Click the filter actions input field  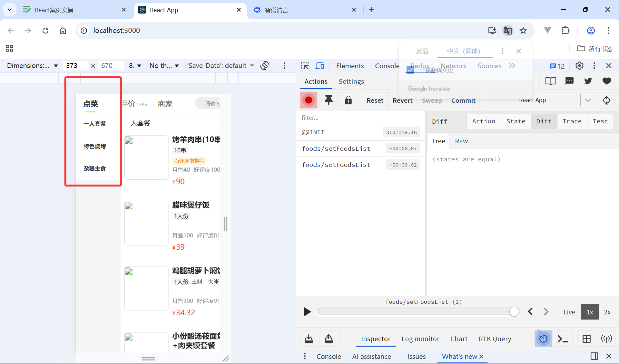click(360, 118)
